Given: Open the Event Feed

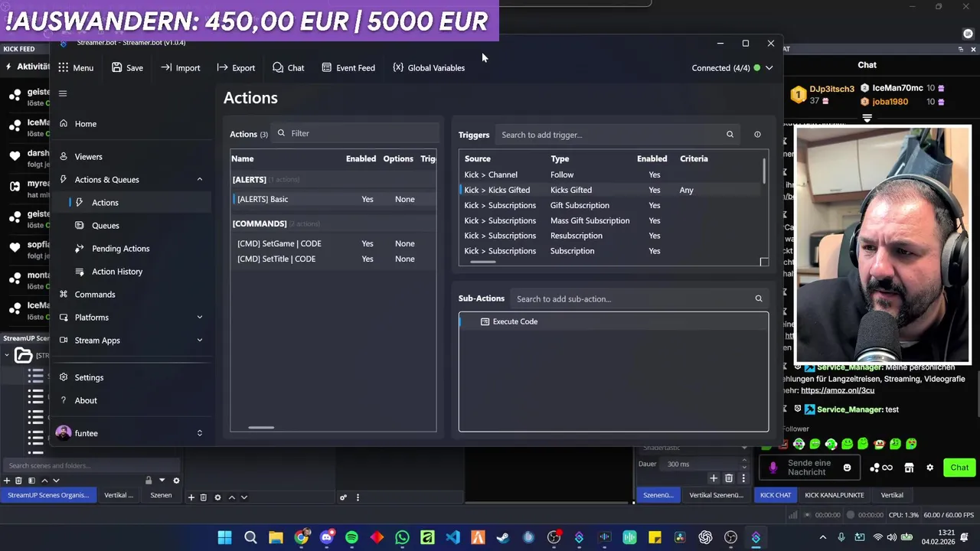Looking at the screenshot, I should tap(348, 67).
